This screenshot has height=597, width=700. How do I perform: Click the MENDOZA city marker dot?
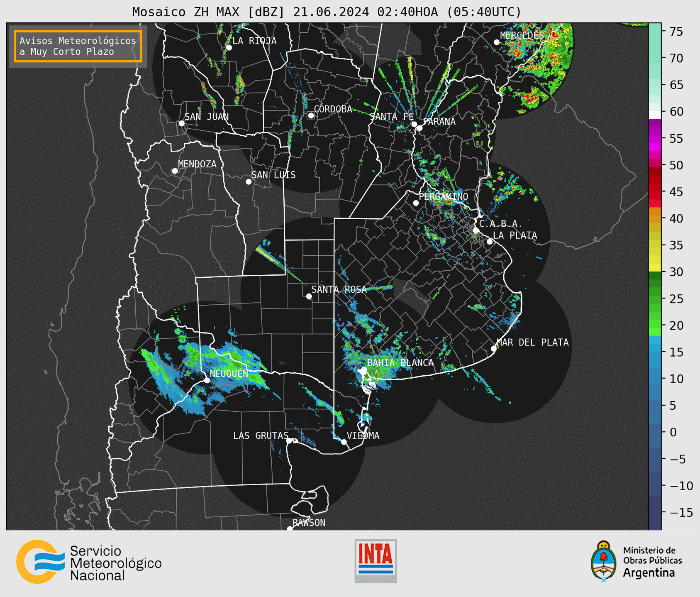point(175,171)
